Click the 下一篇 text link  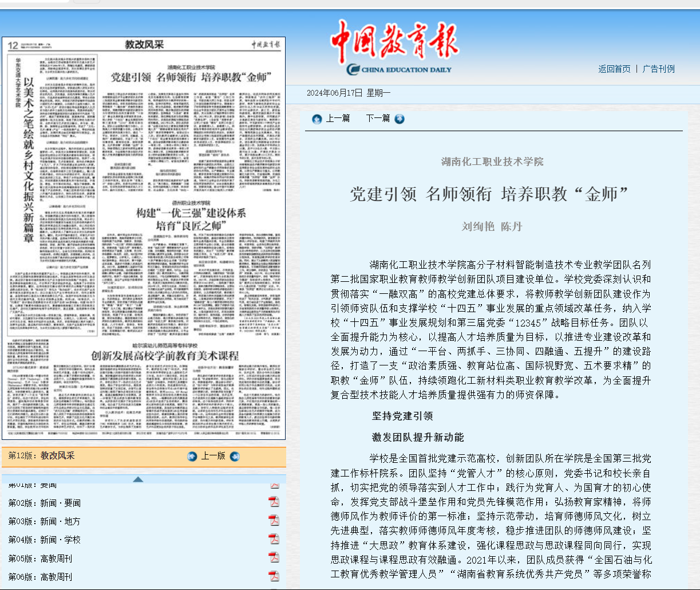378,119
